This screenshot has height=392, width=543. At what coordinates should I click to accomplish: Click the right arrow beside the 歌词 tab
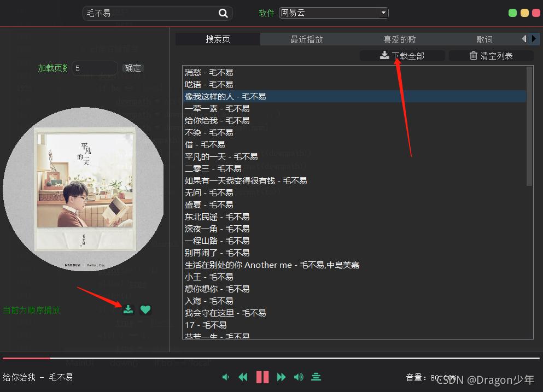(534, 39)
